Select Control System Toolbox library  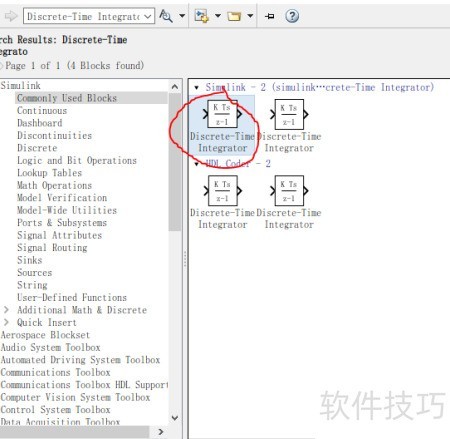55,410
